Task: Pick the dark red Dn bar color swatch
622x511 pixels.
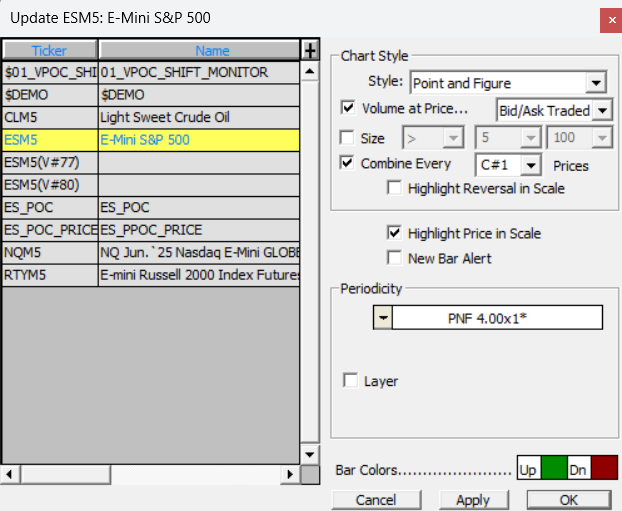Action: [604, 468]
